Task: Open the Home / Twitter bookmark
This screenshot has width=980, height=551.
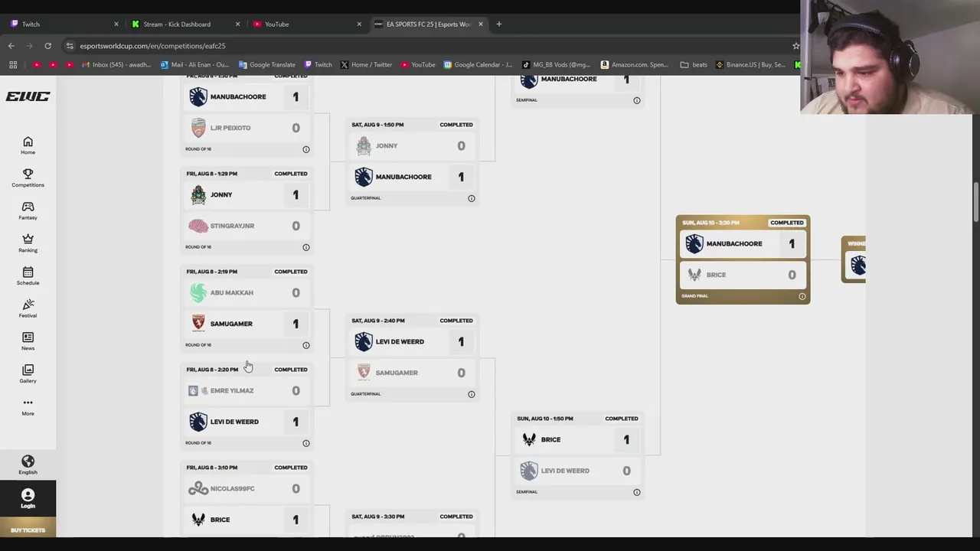Action: (366, 64)
